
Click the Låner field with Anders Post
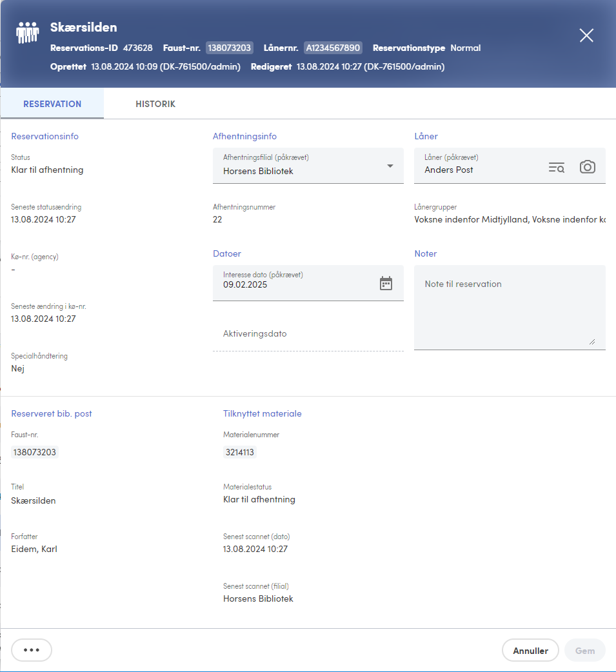(510, 166)
